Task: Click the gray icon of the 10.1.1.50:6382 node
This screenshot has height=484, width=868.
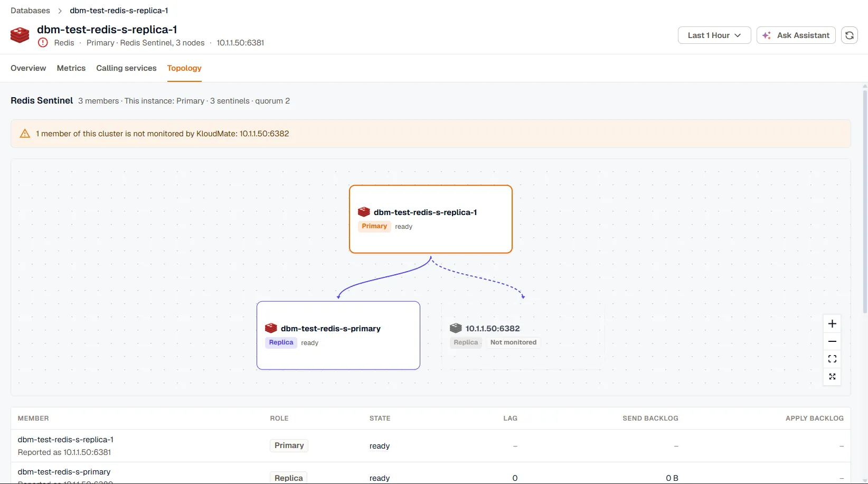Action: click(x=456, y=328)
